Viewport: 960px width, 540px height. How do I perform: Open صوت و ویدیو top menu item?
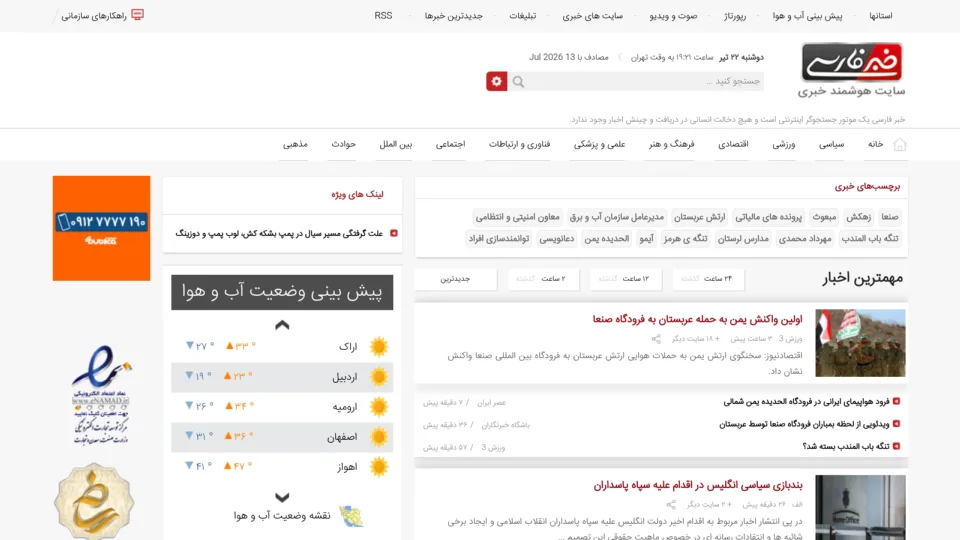[673, 16]
